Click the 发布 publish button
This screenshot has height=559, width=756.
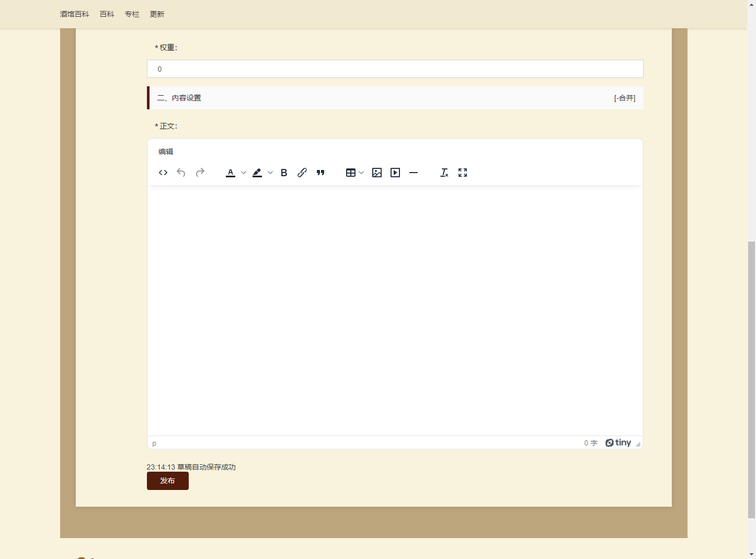[x=167, y=481]
